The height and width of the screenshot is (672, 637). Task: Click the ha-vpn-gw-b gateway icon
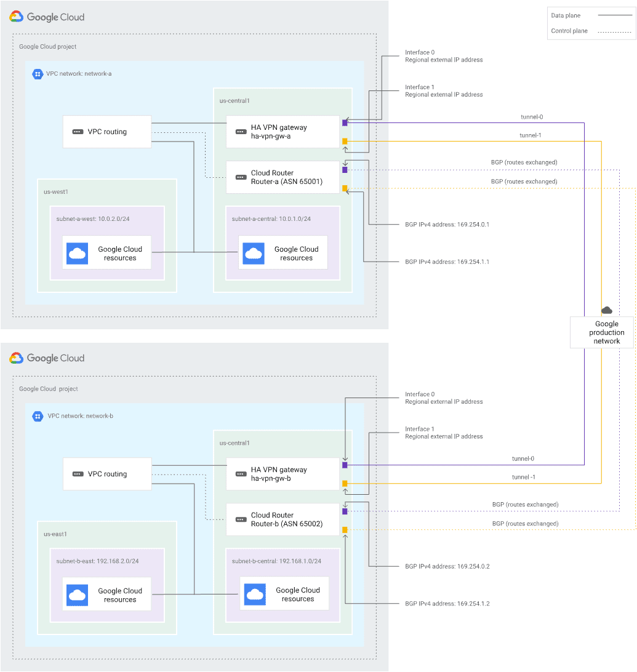[x=241, y=474]
